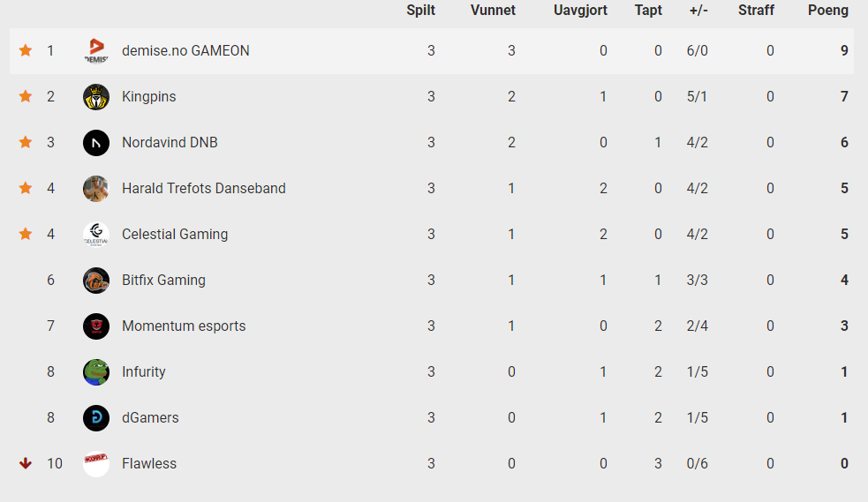Sort standings by Vunnet header
Screen dimensions: 868x502
(494, 10)
